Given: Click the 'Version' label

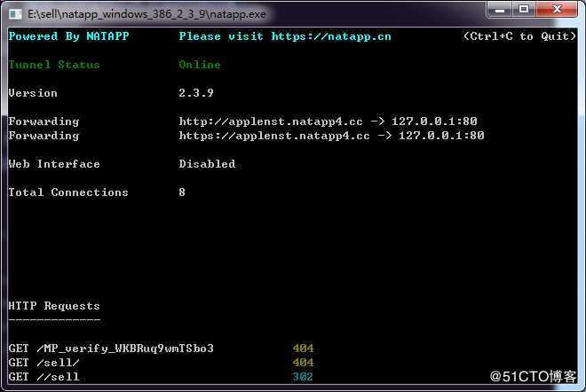Looking at the screenshot, I should point(33,93).
